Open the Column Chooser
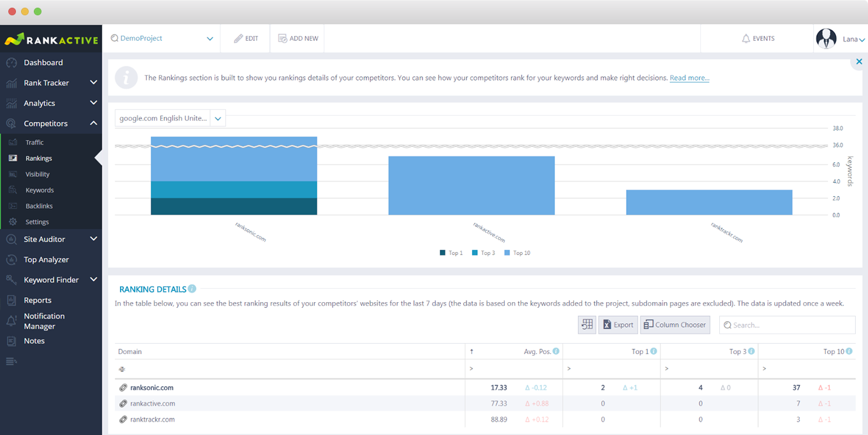868x435 pixels. coord(675,324)
